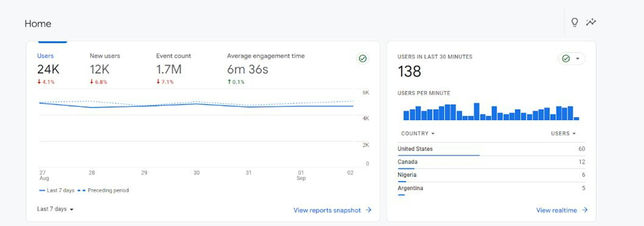Open the sparkline insights icon

[591, 22]
